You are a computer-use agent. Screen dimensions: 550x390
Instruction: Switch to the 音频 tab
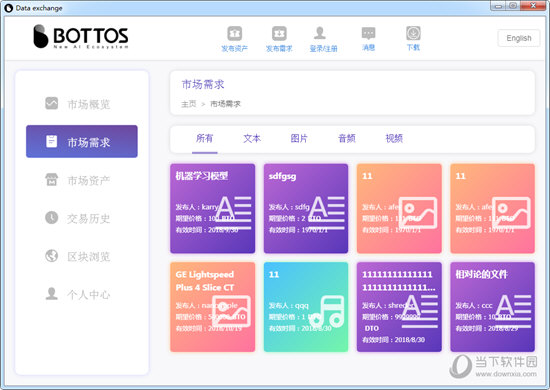(x=347, y=138)
